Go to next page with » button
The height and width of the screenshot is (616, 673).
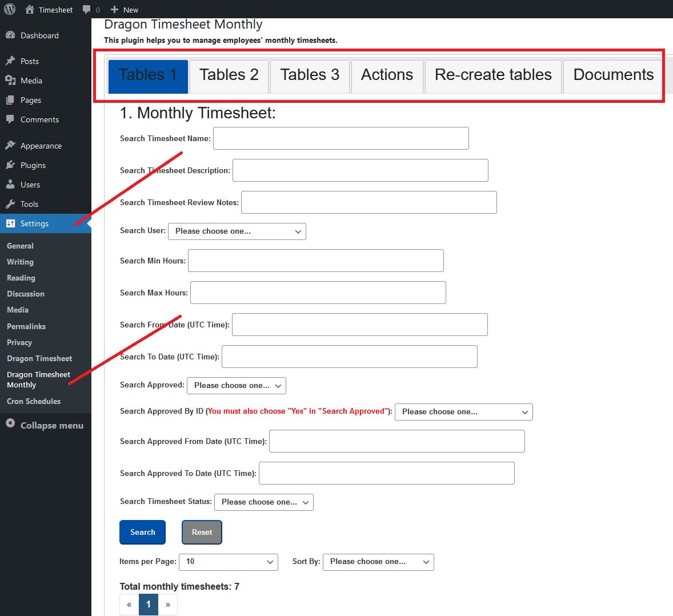click(x=168, y=605)
